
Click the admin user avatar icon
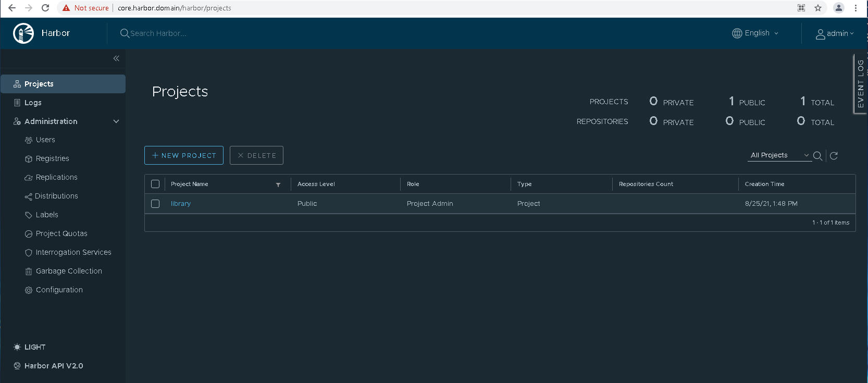(821, 34)
